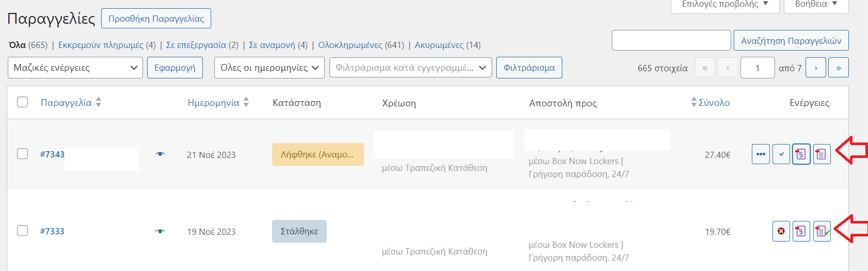The height and width of the screenshot is (271, 868).
Task: Preview order #7333 using the eye icon
Action: 160,231
